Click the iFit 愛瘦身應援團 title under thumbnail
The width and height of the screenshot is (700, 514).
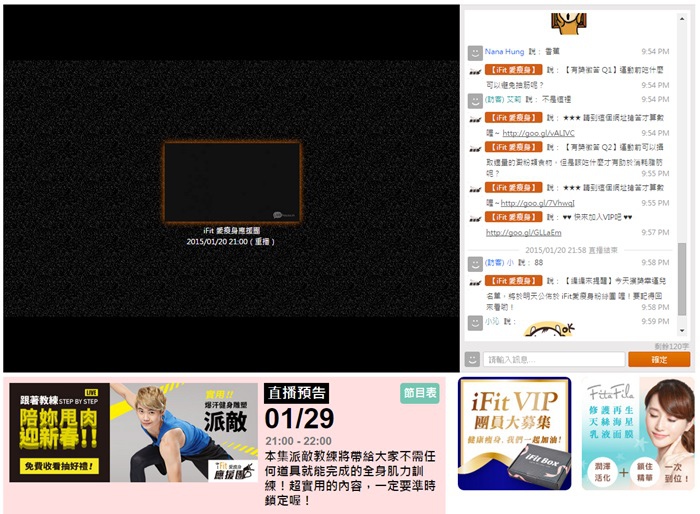tap(231, 230)
